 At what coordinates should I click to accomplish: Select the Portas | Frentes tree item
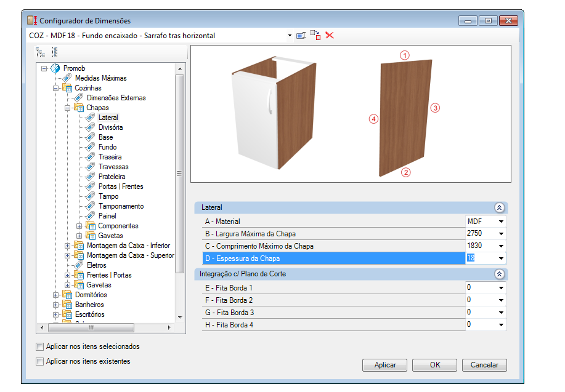(121, 186)
